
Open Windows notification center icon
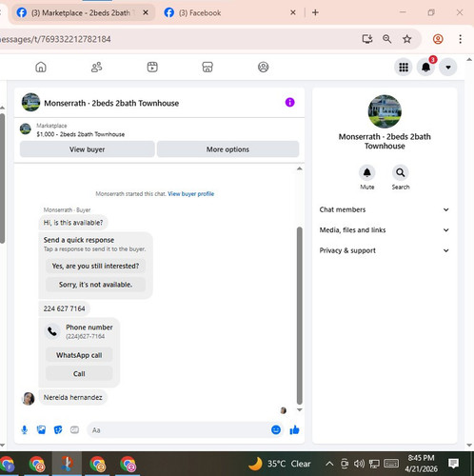click(453, 464)
